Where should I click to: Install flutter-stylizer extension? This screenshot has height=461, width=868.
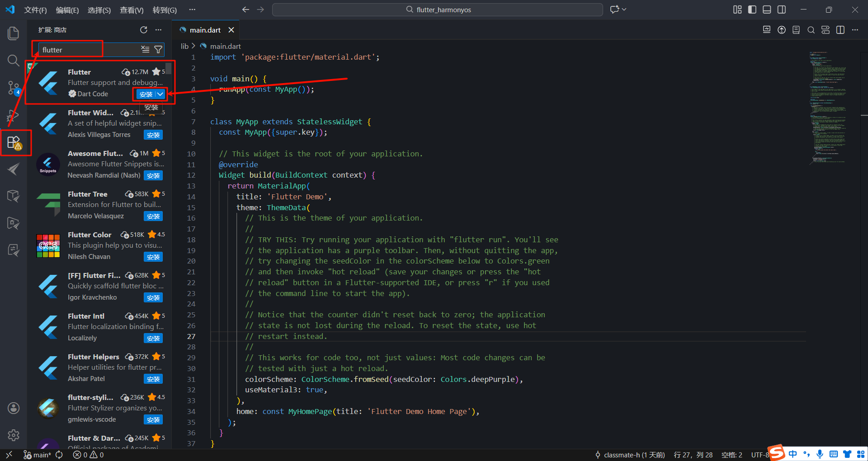tap(153, 419)
